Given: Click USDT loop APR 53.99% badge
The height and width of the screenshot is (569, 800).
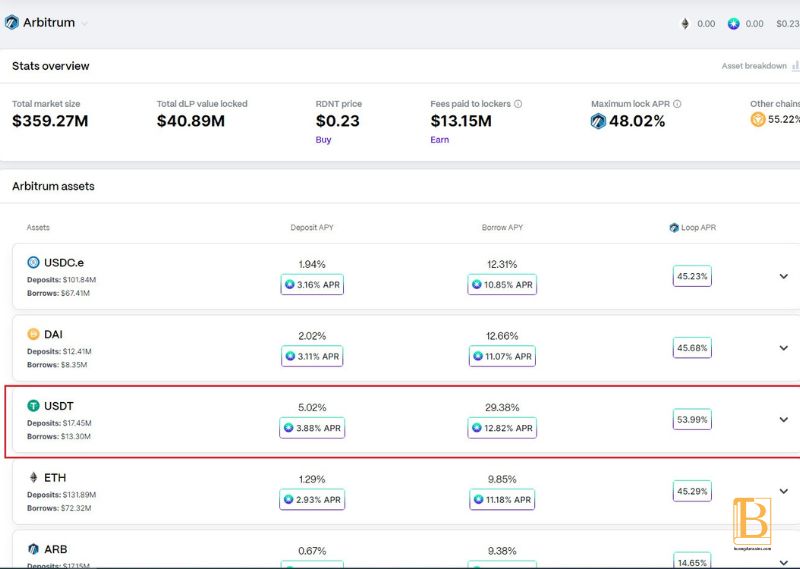Looking at the screenshot, I should (x=692, y=419).
